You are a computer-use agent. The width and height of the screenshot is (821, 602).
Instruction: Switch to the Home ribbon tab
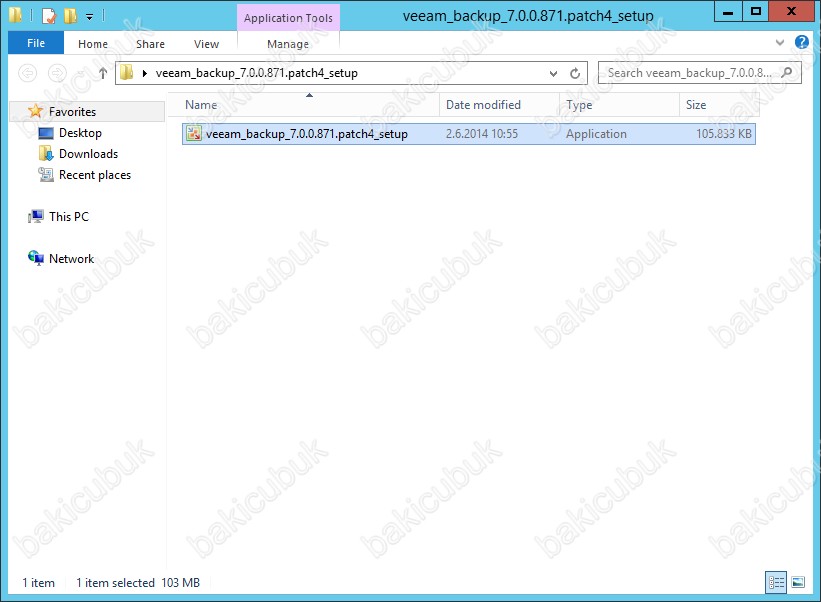93,44
